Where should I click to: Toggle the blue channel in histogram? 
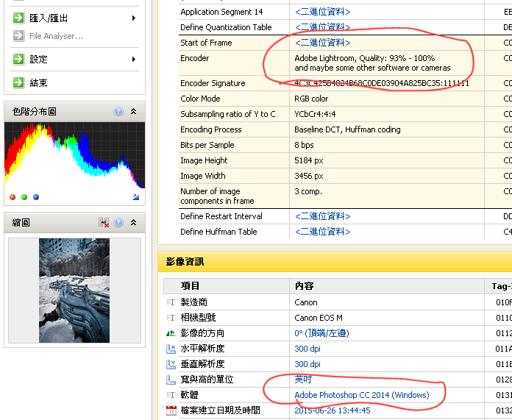click(36, 197)
